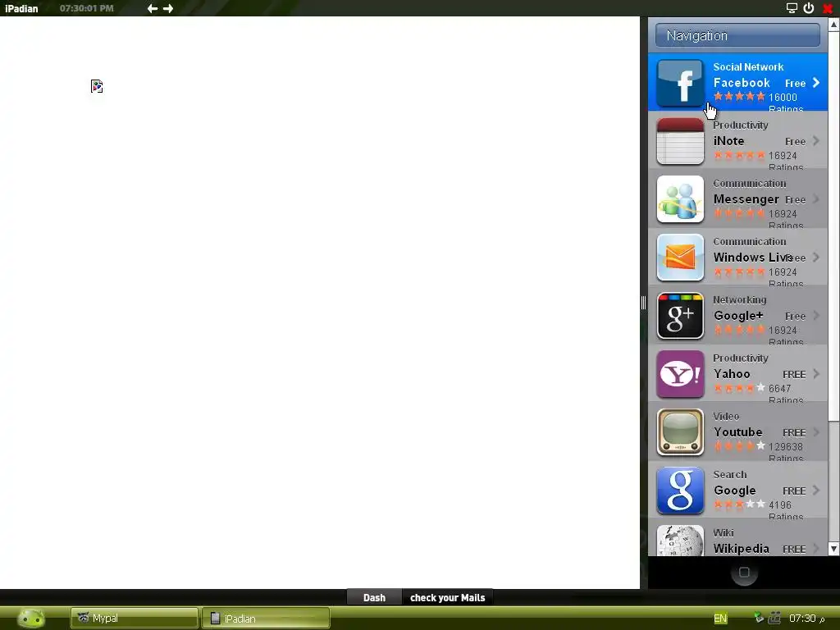
Task: Click the FREE label on Youtube
Action: point(794,433)
